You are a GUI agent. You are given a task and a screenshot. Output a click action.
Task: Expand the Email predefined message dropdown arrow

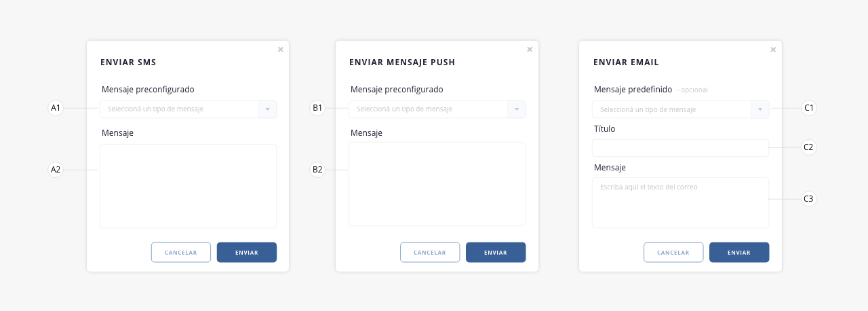(x=759, y=109)
